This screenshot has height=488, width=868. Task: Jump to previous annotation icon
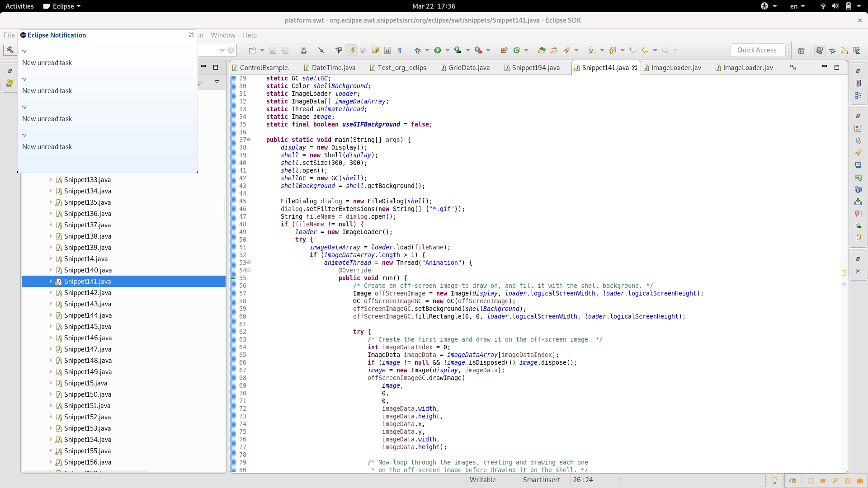[612, 50]
